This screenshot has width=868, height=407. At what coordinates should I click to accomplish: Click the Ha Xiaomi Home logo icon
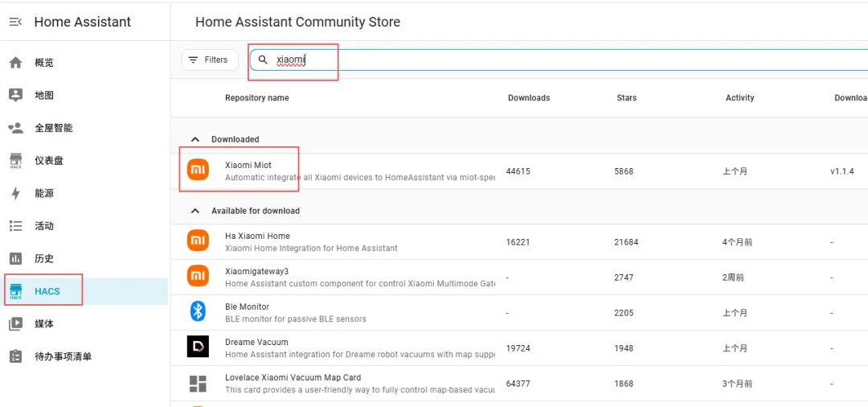[198, 240]
